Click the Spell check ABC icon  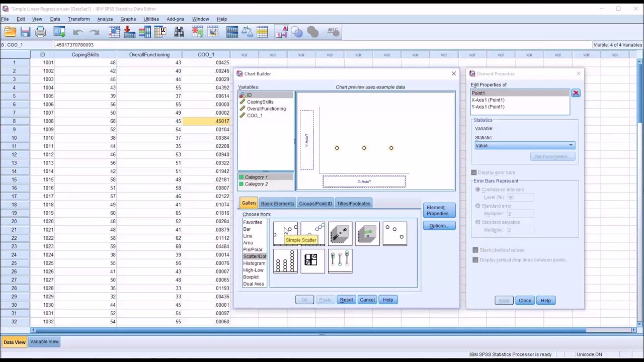click(x=333, y=32)
